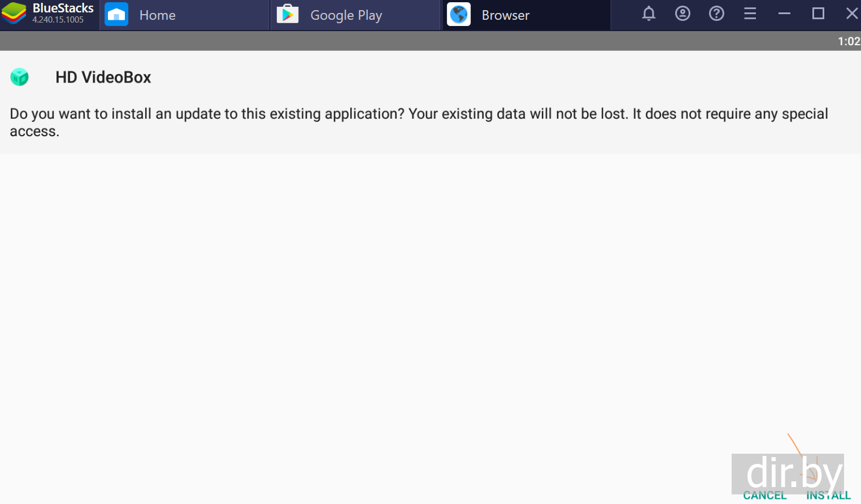Screen dimensions: 861x504
Task: Click the BlueStacks logo icon
Action: [14, 14]
